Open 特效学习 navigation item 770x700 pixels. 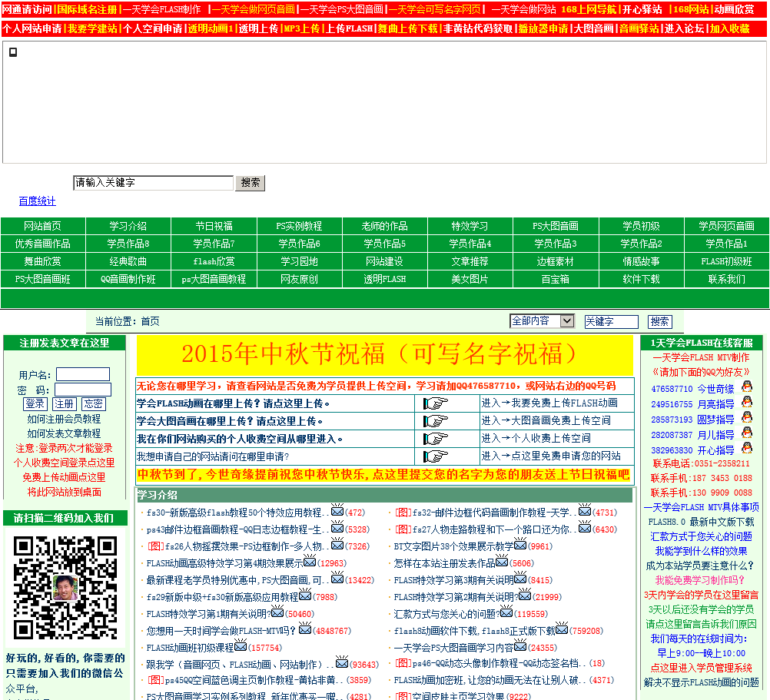coord(470,227)
